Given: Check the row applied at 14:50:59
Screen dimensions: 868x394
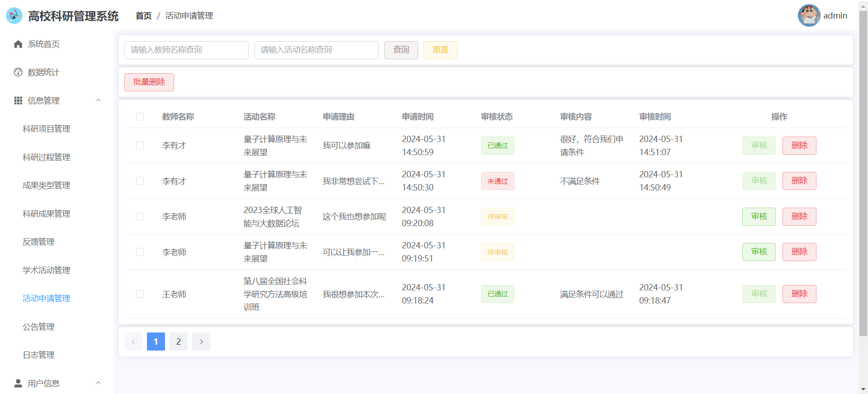Looking at the screenshot, I should point(140,146).
